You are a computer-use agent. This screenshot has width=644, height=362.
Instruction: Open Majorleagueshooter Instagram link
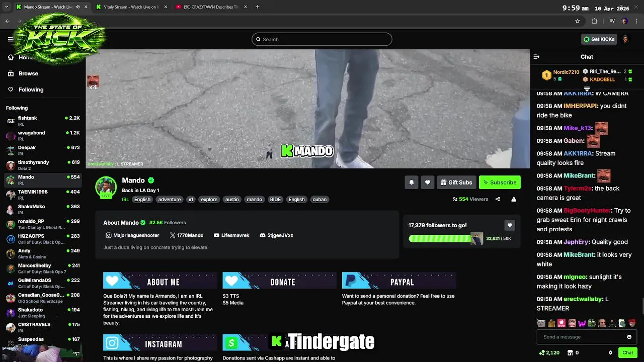(x=132, y=235)
